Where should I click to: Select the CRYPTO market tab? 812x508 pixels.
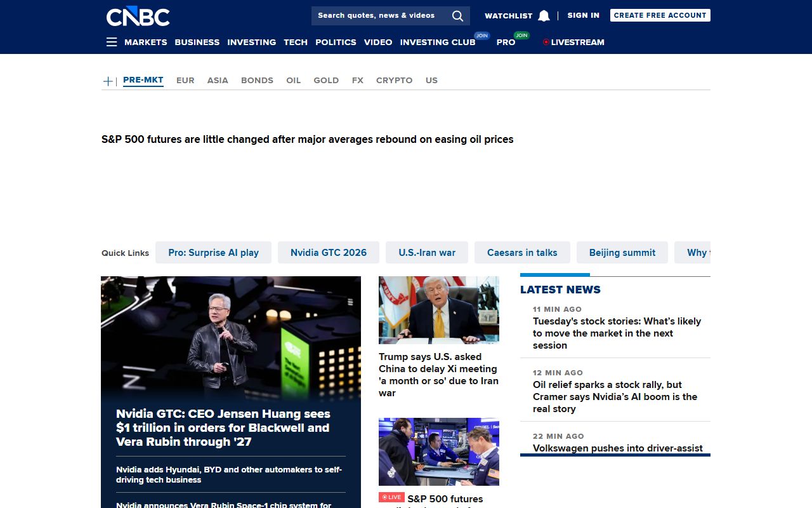pos(394,81)
